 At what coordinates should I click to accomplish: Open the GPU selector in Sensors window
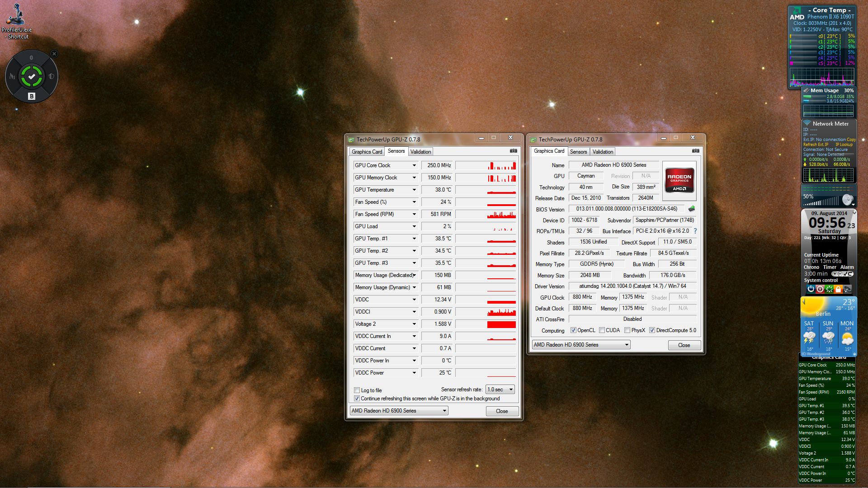pyautogui.click(x=399, y=411)
